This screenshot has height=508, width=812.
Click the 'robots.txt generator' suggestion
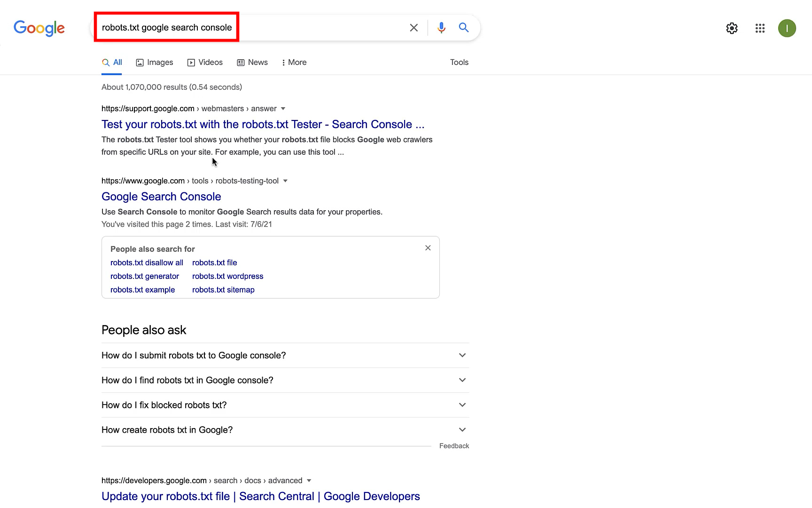click(145, 277)
